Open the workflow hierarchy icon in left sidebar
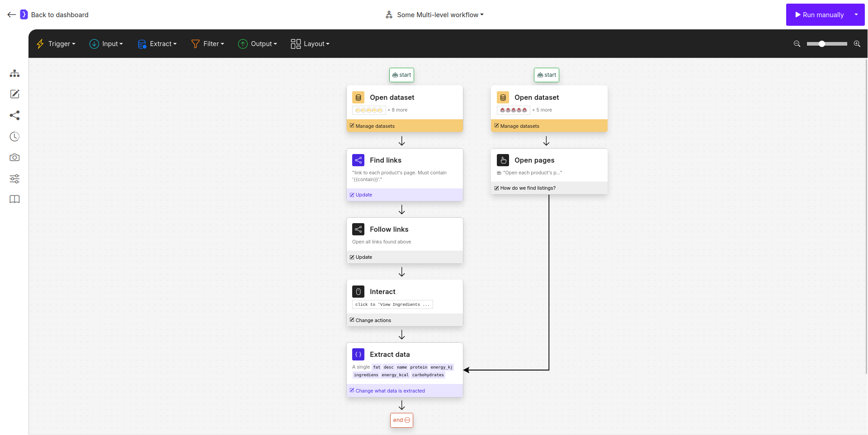Image resolution: width=868 pixels, height=435 pixels. [14, 73]
